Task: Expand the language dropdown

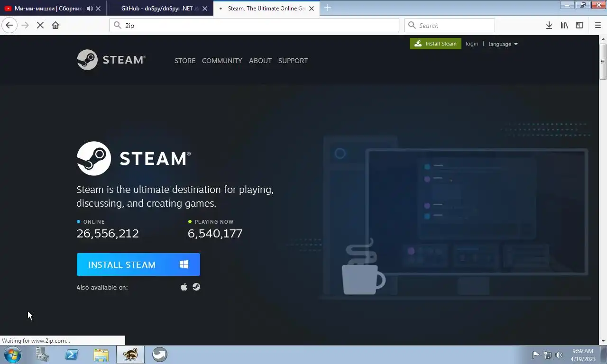Action: 503,44
